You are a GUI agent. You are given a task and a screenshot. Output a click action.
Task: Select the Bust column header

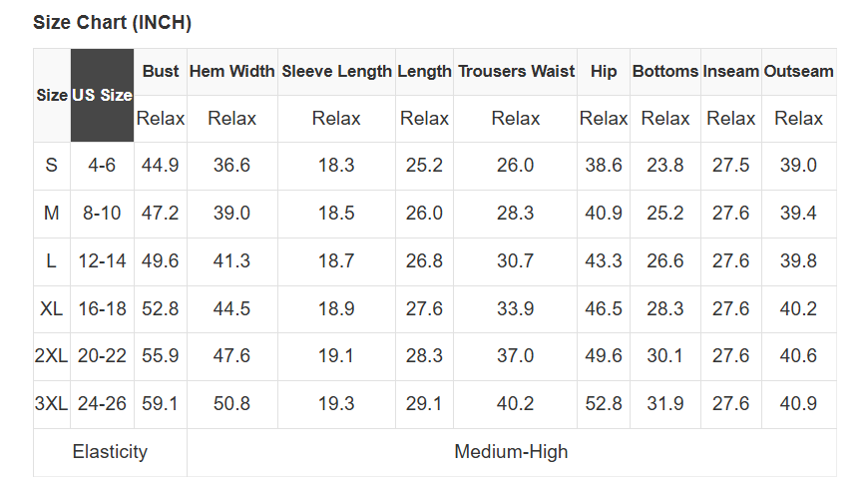coord(161,72)
